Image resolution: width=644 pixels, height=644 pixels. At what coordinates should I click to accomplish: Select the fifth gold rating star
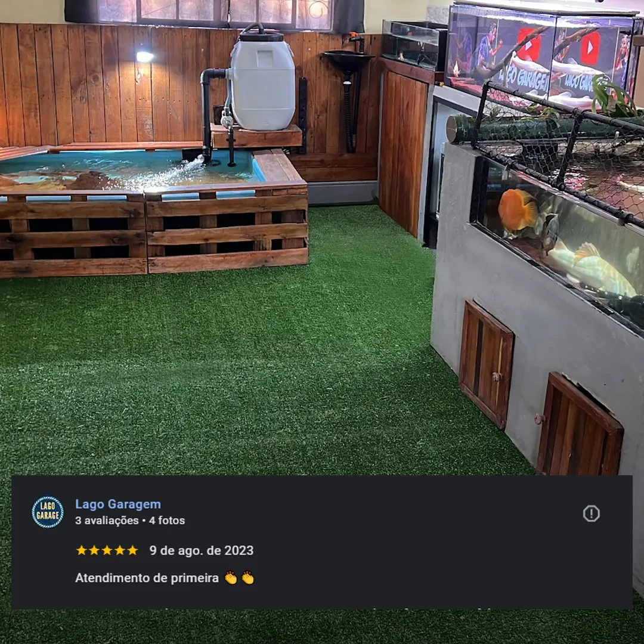[132, 550]
